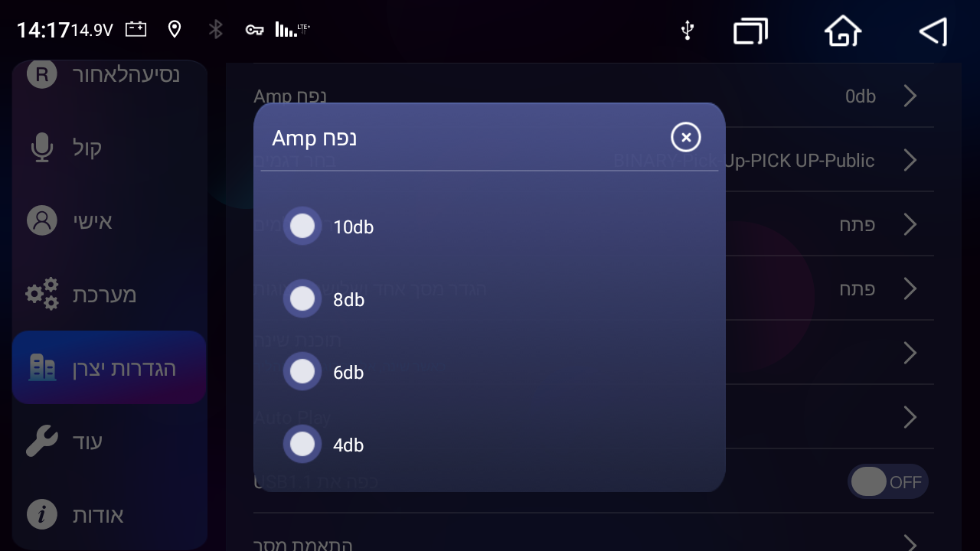Select the 6db radio button

coord(303,371)
